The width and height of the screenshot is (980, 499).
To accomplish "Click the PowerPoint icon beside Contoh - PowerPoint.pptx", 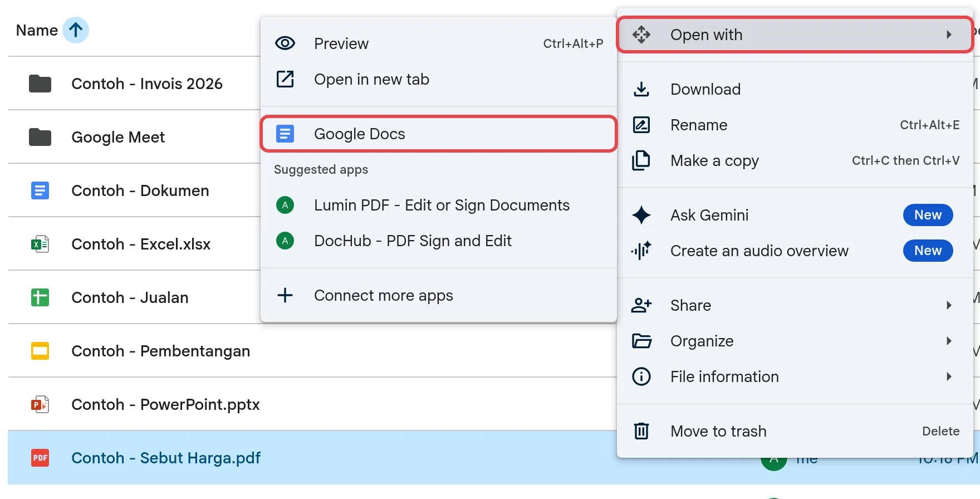I will point(40,404).
